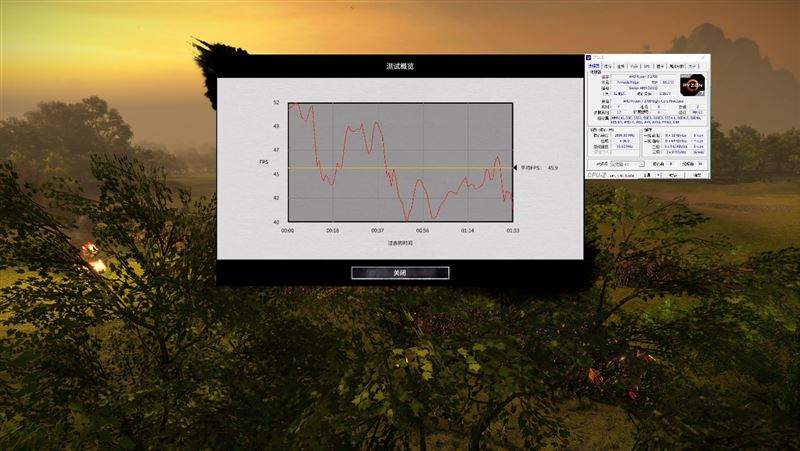This screenshot has height=451, width=800.
Task: Click the specification field in CPU-Z
Action: tap(658, 101)
